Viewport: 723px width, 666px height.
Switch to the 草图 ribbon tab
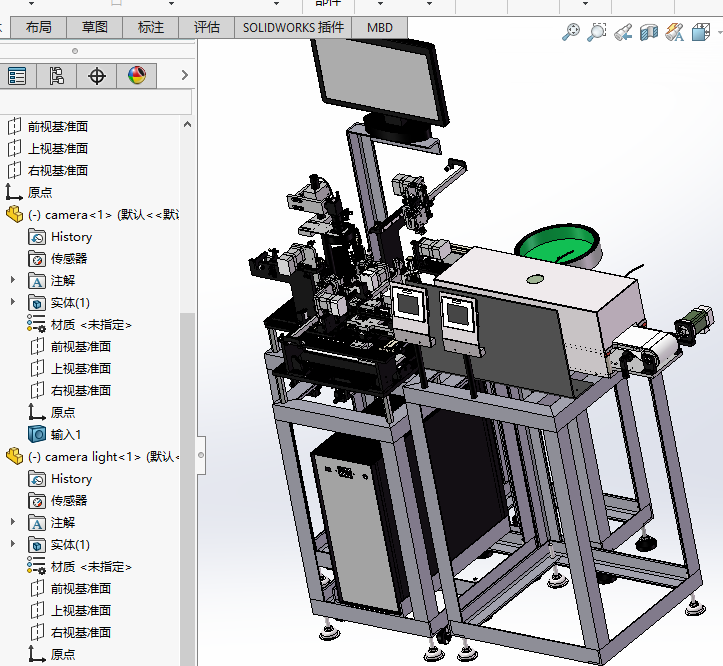tap(95, 27)
